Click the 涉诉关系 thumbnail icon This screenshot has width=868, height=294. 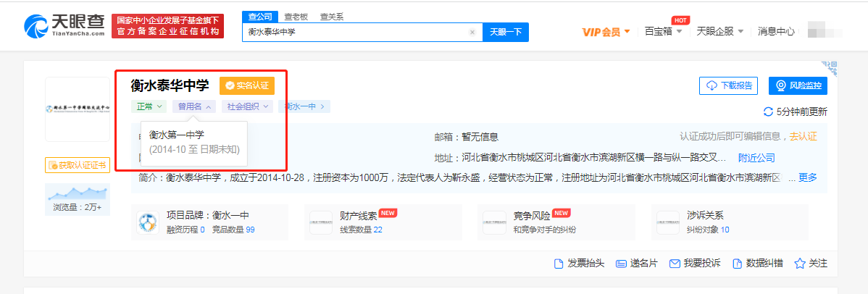(667, 222)
